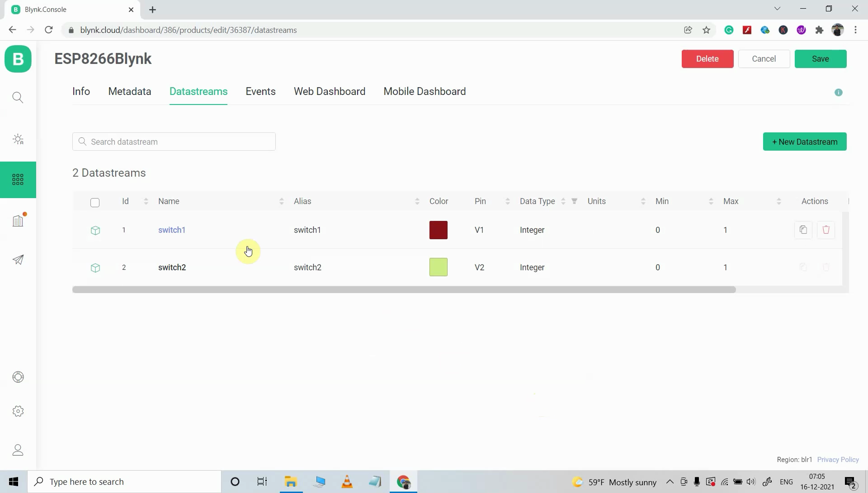This screenshot has width=868, height=493.
Task: Open the devices sun-shaped sidebar icon
Action: tap(18, 139)
